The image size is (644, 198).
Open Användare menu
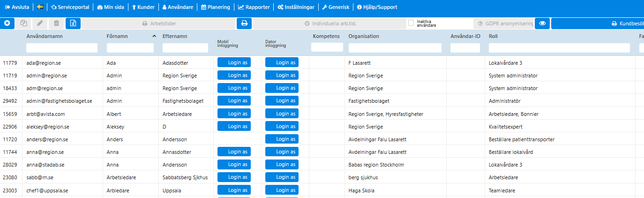click(x=177, y=7)
